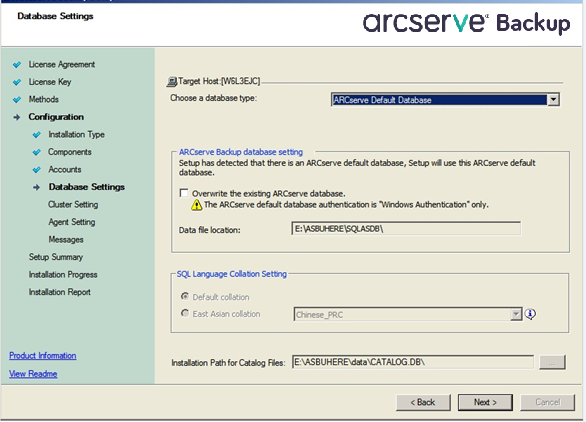Screen dimensions: 586x422
Task: Click the Data file location field
Action: click(406, 229)
